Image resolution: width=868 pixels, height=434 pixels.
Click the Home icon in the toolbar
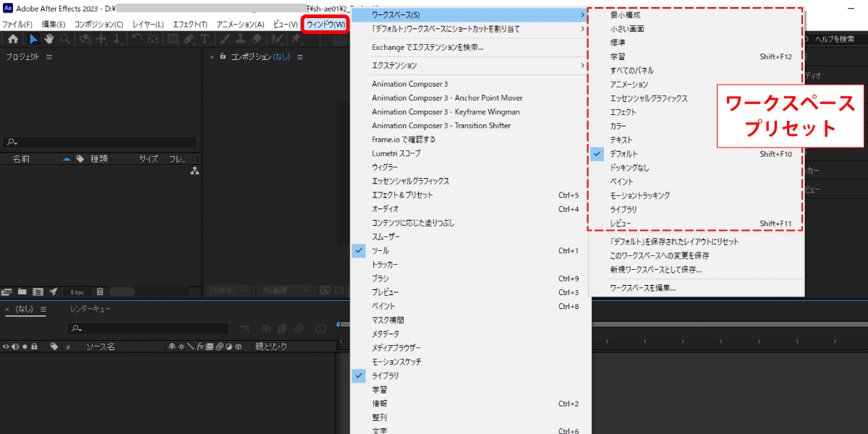tap(13, 39)
